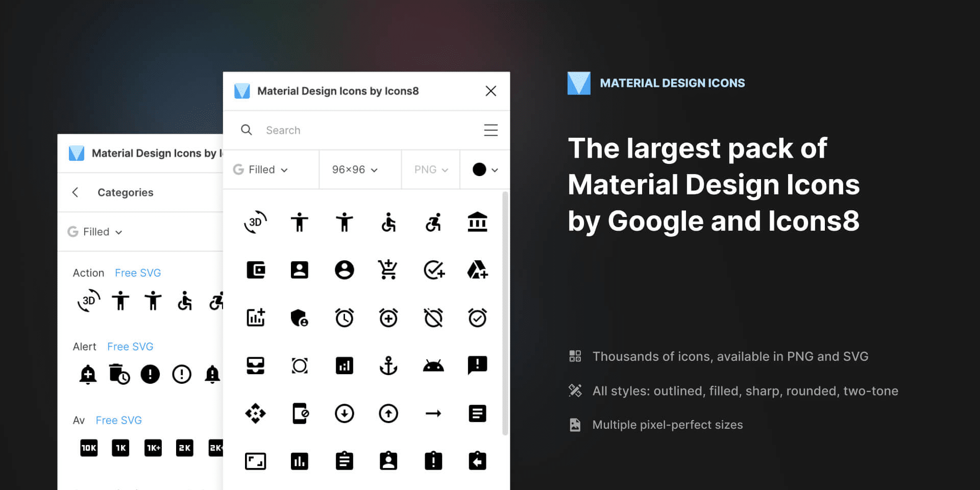Select the accessible wheelchair icon
Viewport: 980px width, 490px height.
[388, 222]
